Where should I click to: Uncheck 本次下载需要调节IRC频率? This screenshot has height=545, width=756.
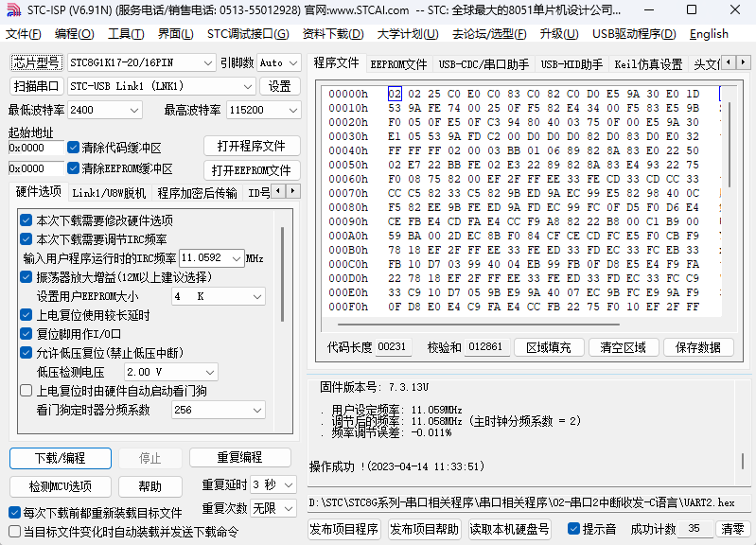(26, 239)
